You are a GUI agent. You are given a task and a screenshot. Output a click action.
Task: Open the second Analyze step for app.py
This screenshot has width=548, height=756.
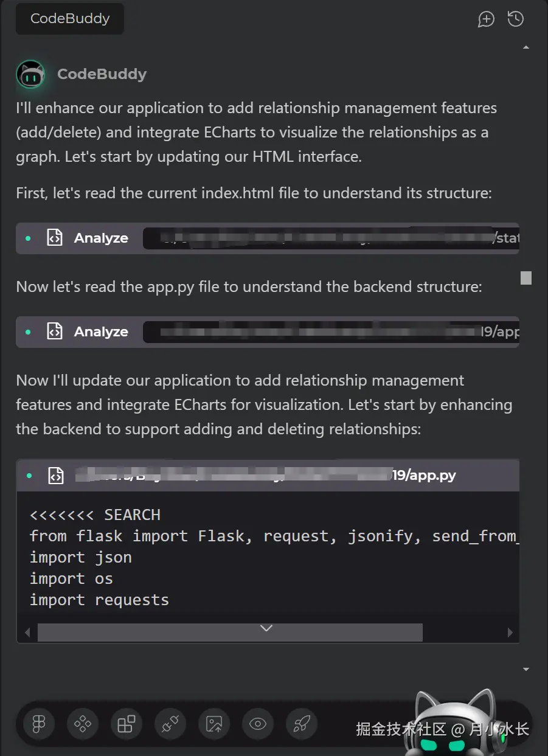click(x=101, y=332)
